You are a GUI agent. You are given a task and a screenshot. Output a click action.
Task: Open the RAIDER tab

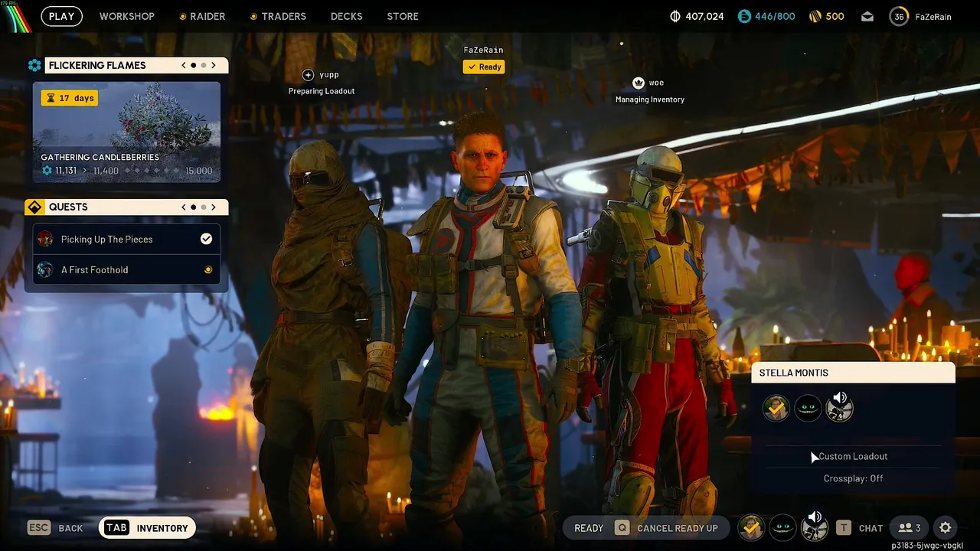[x=202, y=16]
